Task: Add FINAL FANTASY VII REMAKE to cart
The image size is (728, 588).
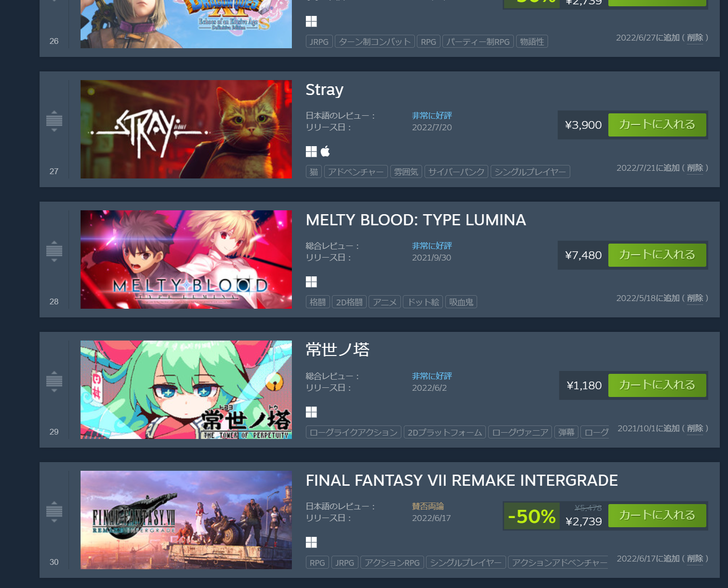Action: (x=657, y=516)
